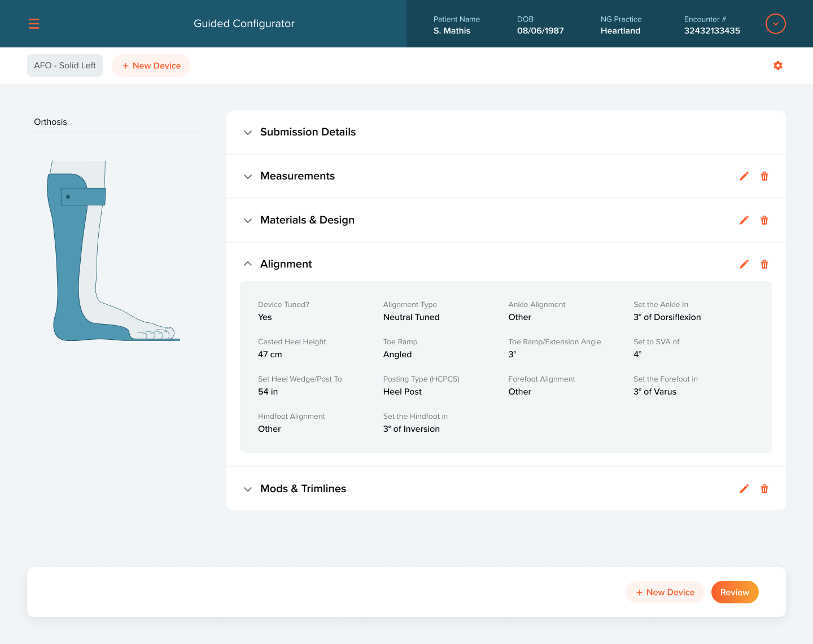Click the 3° of Varus value

coord(655,392)
